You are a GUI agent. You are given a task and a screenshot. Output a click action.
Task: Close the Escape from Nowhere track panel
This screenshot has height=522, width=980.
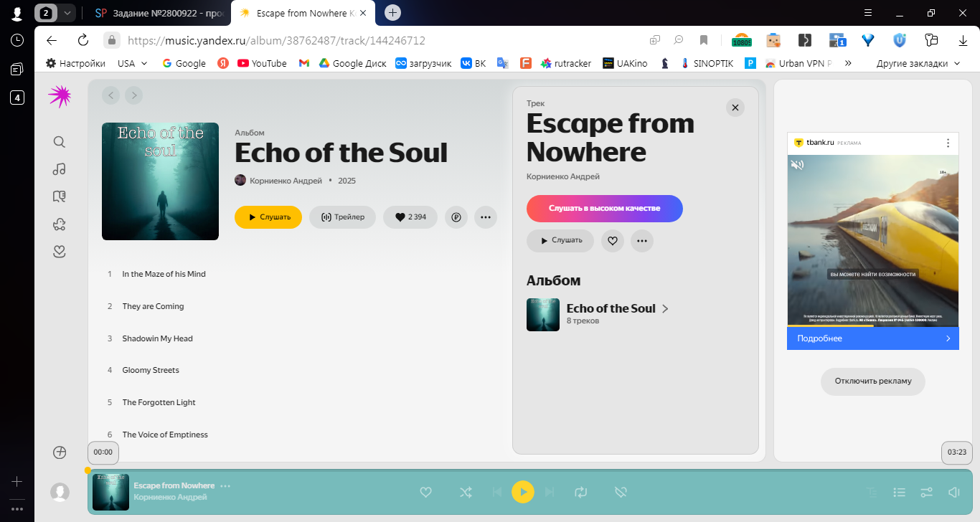pyautogui.click(x=735, y=108)
